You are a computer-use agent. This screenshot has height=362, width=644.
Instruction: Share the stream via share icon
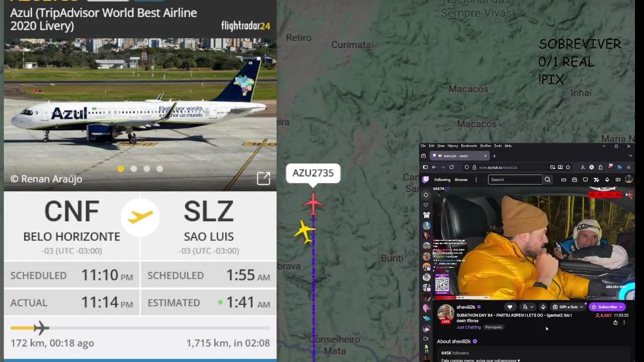(x=615, y=323)
